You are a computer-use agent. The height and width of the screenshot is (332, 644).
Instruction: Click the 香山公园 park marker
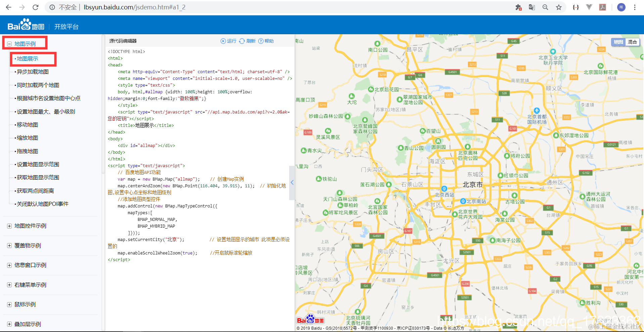point(401,148)
